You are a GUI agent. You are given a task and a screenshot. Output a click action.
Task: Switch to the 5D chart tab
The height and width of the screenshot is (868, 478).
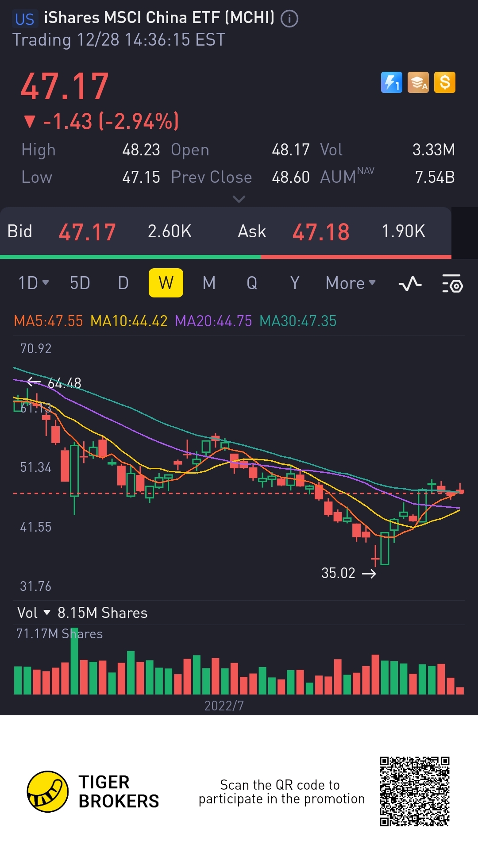coord(80,283)
